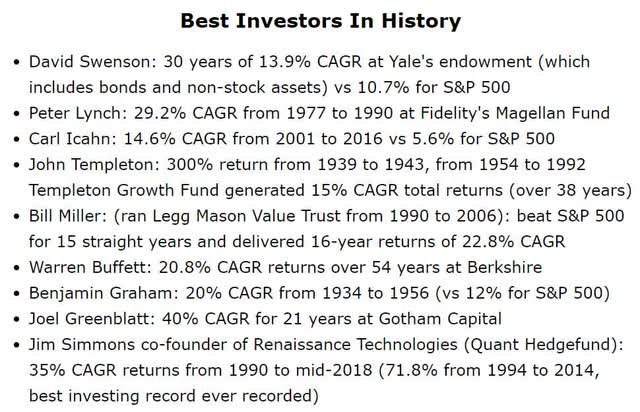Click the bullet beside Bill Miller

(16, 217)
